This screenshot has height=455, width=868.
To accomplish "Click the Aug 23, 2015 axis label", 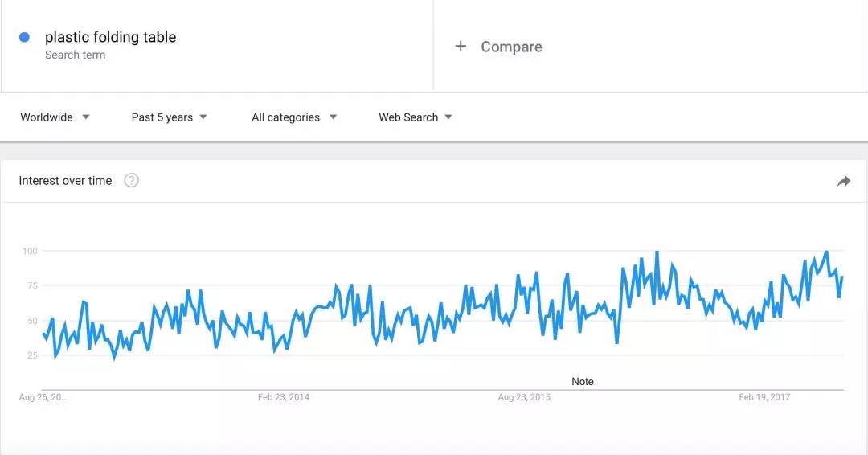I will (524, 397).
